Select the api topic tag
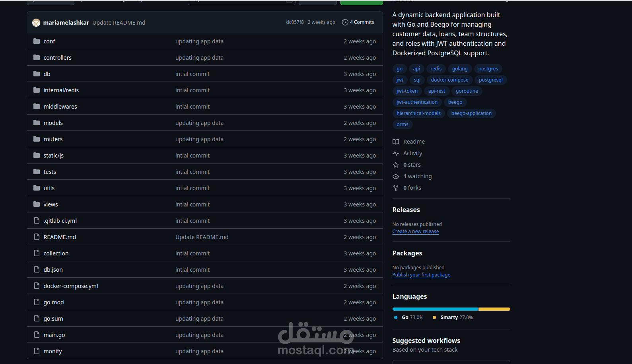 point(416,69)
